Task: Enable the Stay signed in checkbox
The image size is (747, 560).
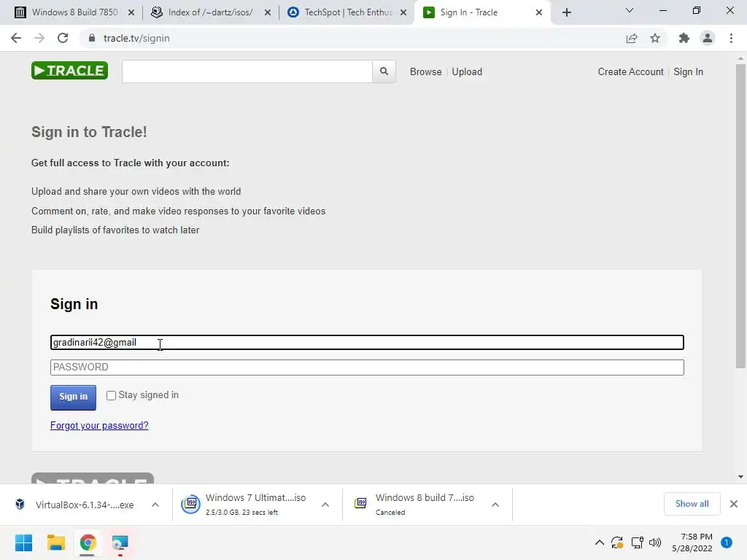Action: click(x=111, y=396)
